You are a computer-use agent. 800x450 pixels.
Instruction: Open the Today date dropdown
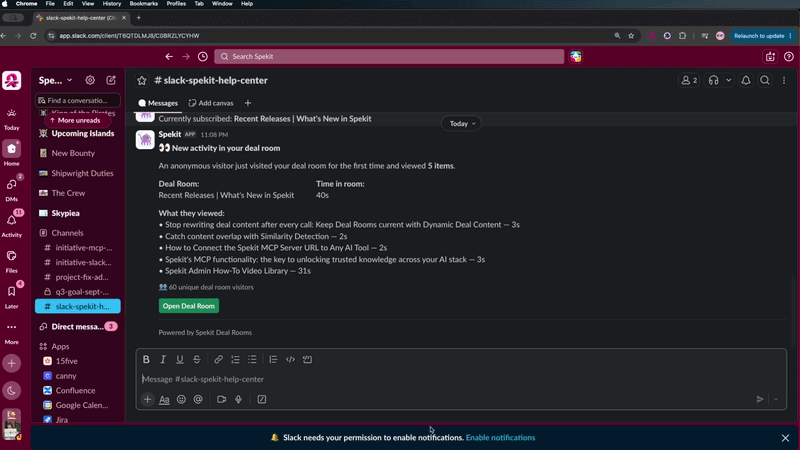[462, 123]
